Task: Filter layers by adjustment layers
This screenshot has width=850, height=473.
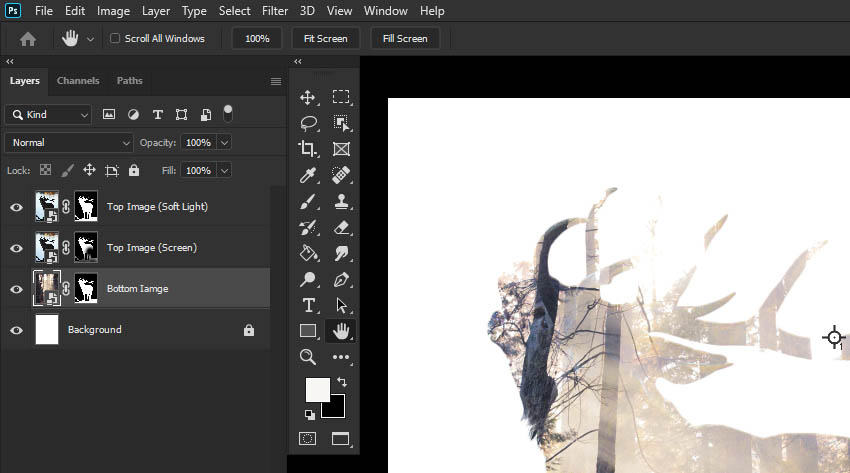Action: 133,114
